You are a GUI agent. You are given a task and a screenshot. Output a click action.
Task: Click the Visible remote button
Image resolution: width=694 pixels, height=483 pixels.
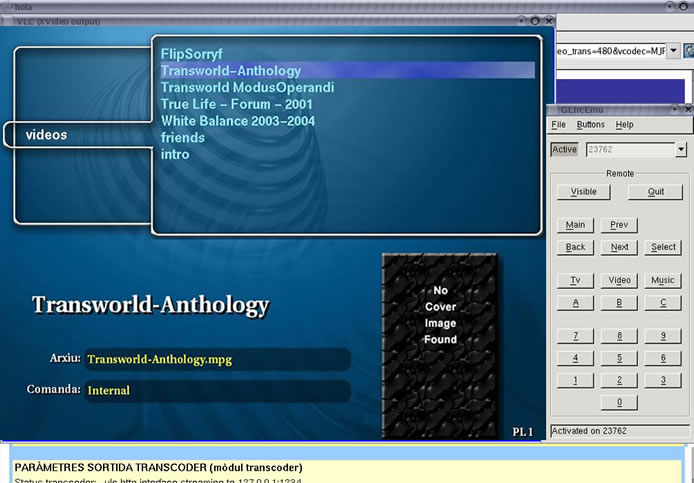click(x=583, y=192)
